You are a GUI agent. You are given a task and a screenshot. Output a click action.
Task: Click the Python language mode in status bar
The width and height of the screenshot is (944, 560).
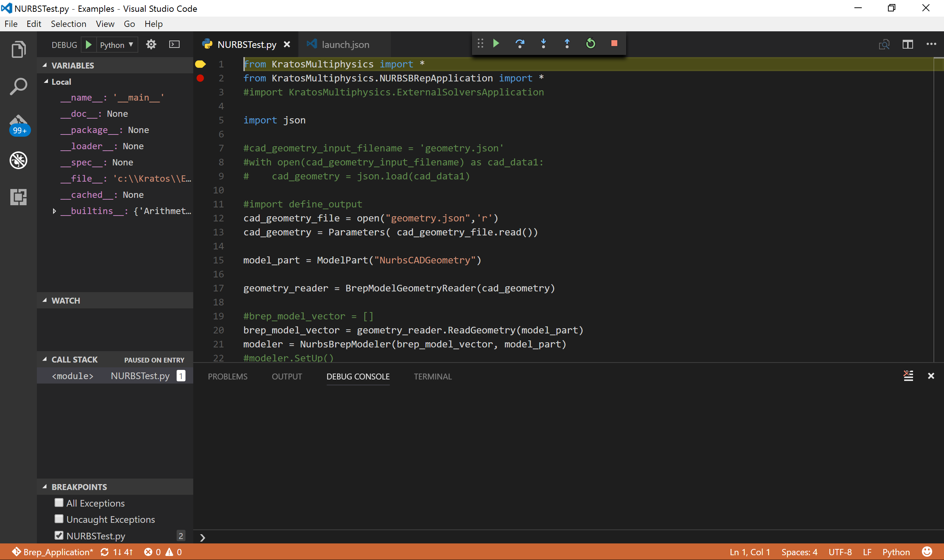click(896, 552)
